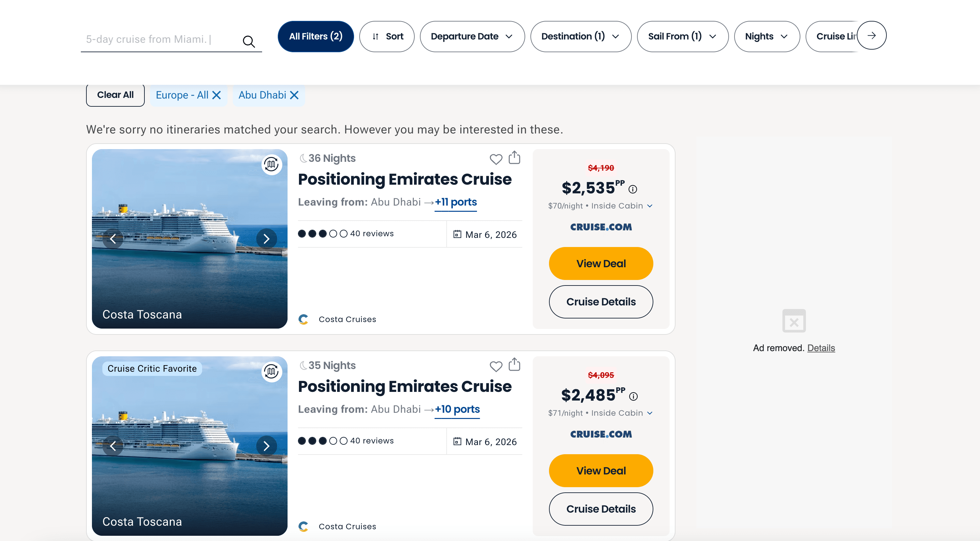Viewport: 980px width, 541px height.
Task: Open the Sort options
Action: point(387,37)
